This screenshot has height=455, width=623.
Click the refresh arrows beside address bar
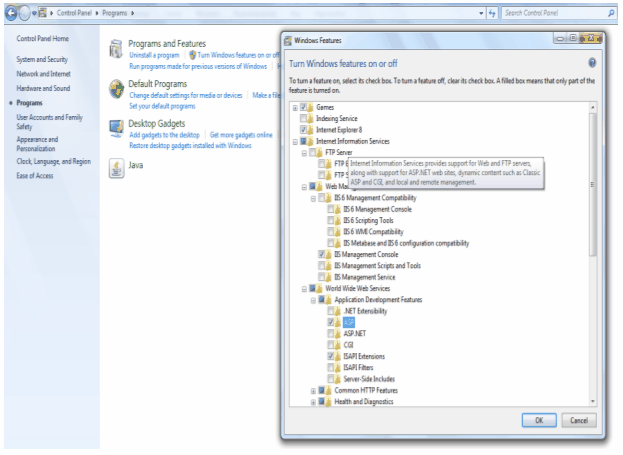point(491,13)
